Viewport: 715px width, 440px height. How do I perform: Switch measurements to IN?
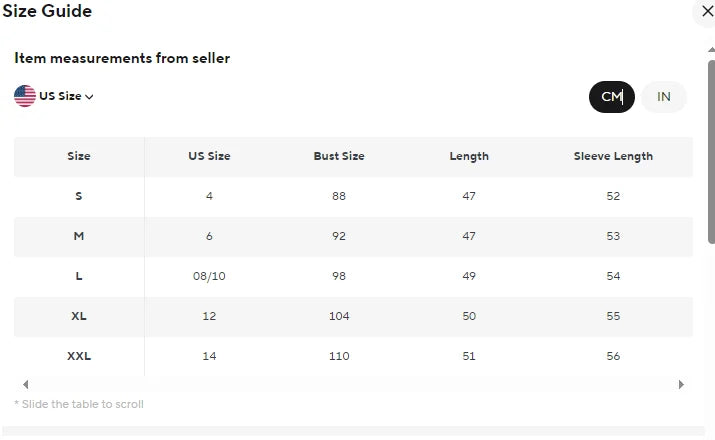coord(664,97)
